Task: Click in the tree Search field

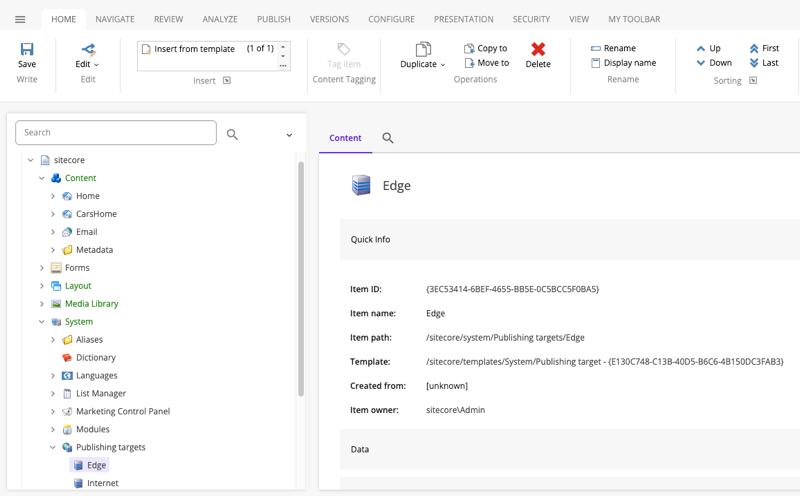Action: [x=116, y=133]
